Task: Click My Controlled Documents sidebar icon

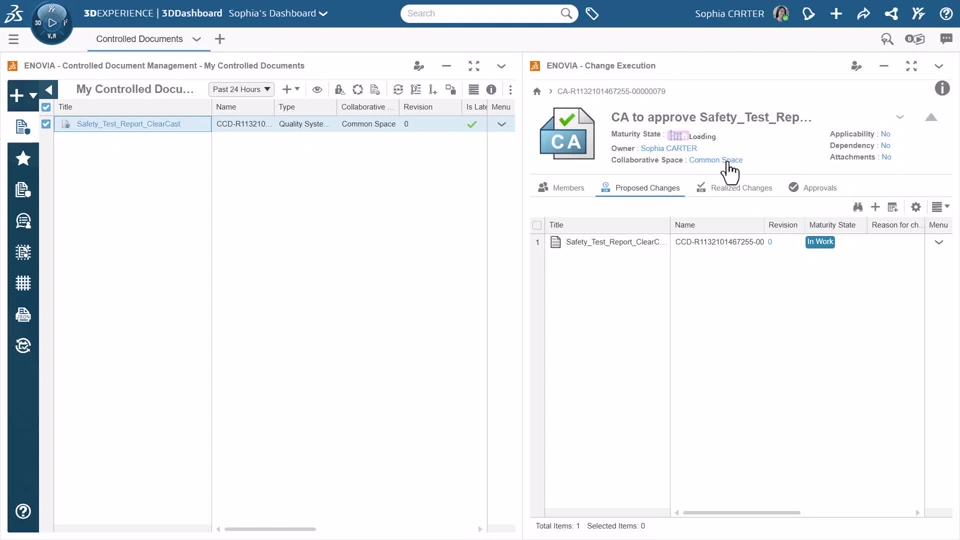Action: coord(23,127)
